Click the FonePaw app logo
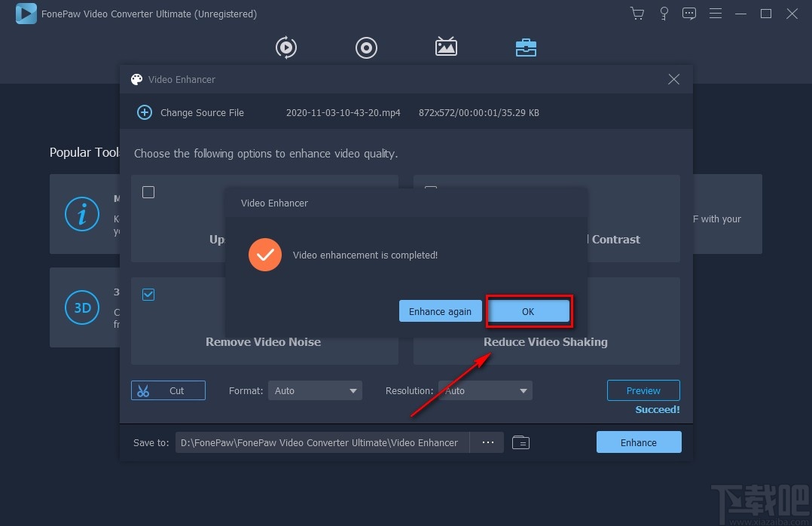This screenshot has height=526, width=812. (26, 14)
